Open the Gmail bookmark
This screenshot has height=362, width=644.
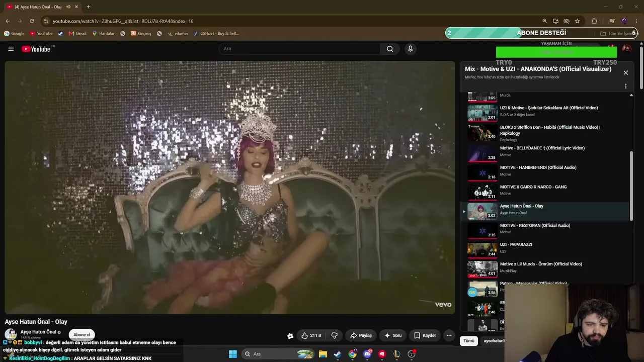tap(77, 34)
